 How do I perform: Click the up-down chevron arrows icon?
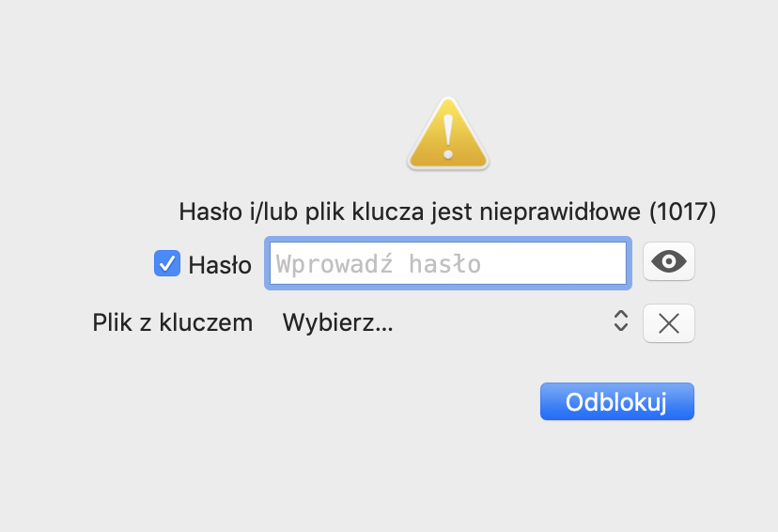pyautogui.click(x=621, y=321)
